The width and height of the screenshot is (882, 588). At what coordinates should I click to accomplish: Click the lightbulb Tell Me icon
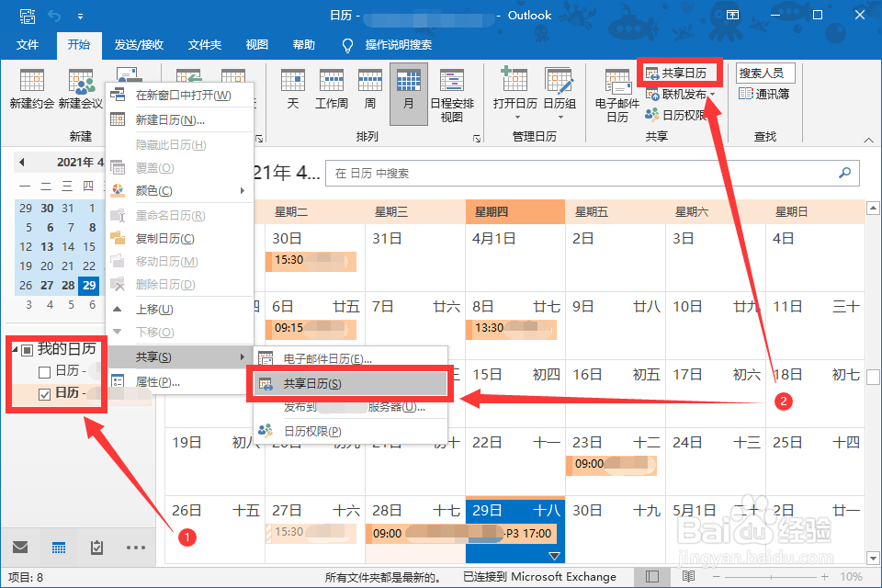[347, 46]
